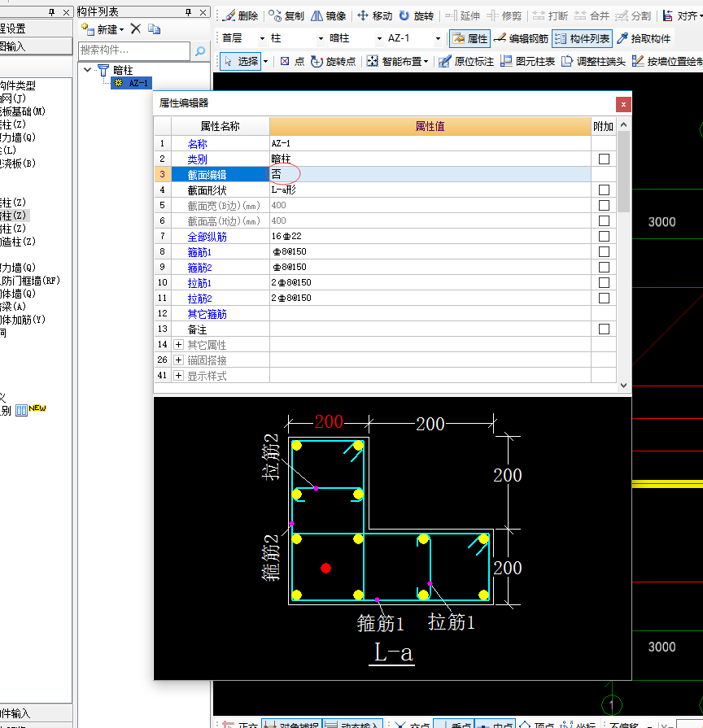The image size is (703, 728).
Task: Click the 全部纵筋 property link
Action: [207, 237]
